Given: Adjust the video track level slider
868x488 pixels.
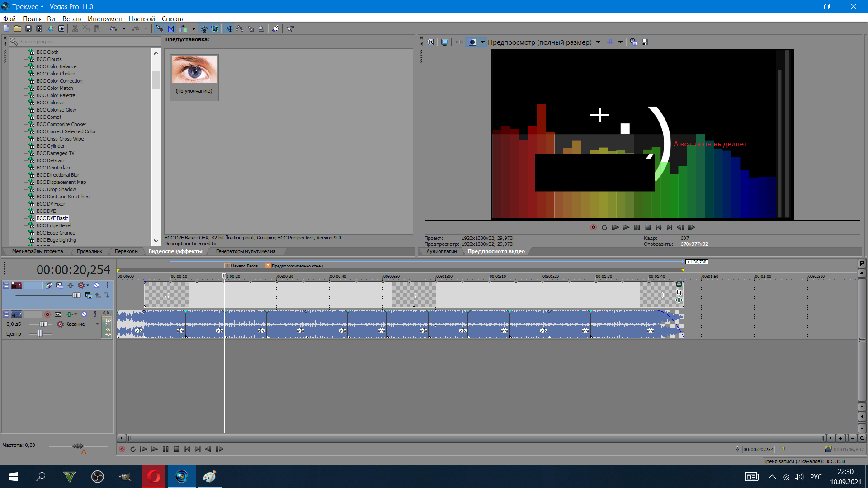Looking at the screenshot, I should 76,295.
